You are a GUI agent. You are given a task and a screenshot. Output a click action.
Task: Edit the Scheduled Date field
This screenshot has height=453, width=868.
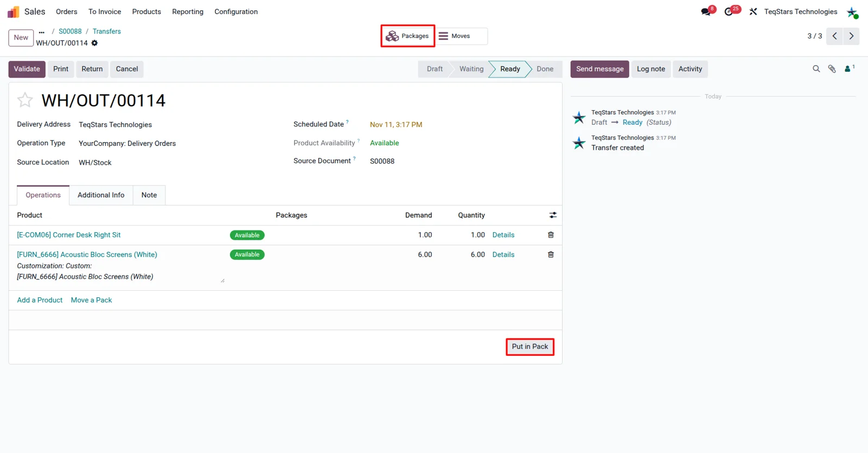click(x=396, y=125)
